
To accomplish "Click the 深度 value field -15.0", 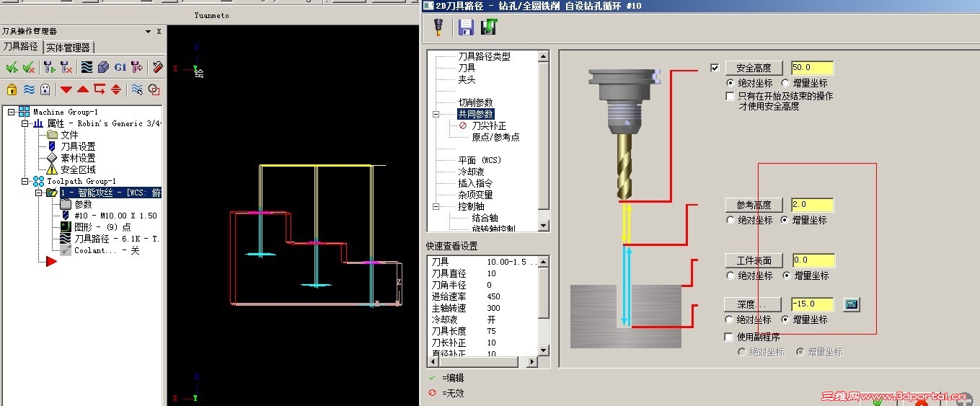I will pyautogui.click(x=812, y=304).
